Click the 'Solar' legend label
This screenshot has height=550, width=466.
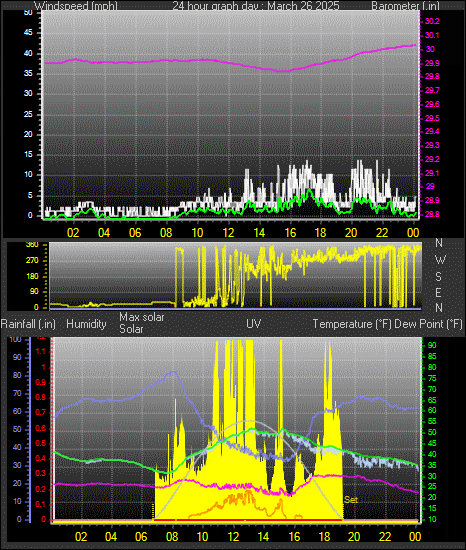click(x=131, y=329)
